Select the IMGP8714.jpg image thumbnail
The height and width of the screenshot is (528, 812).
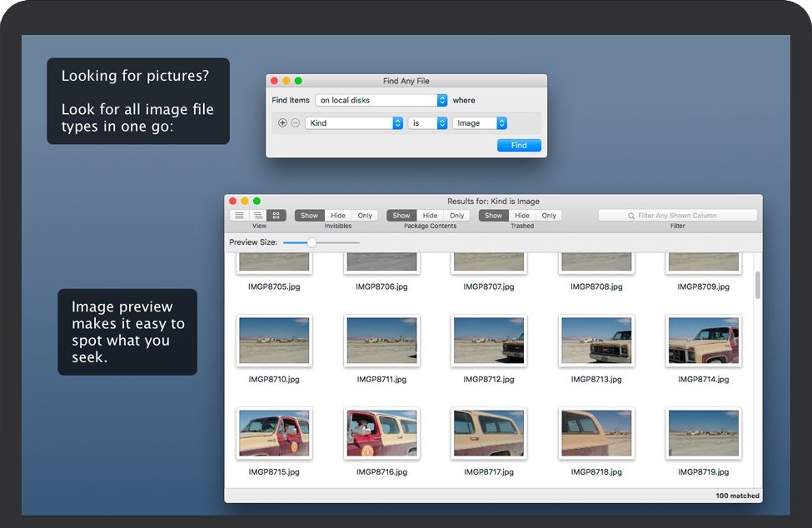click(703, 341)
